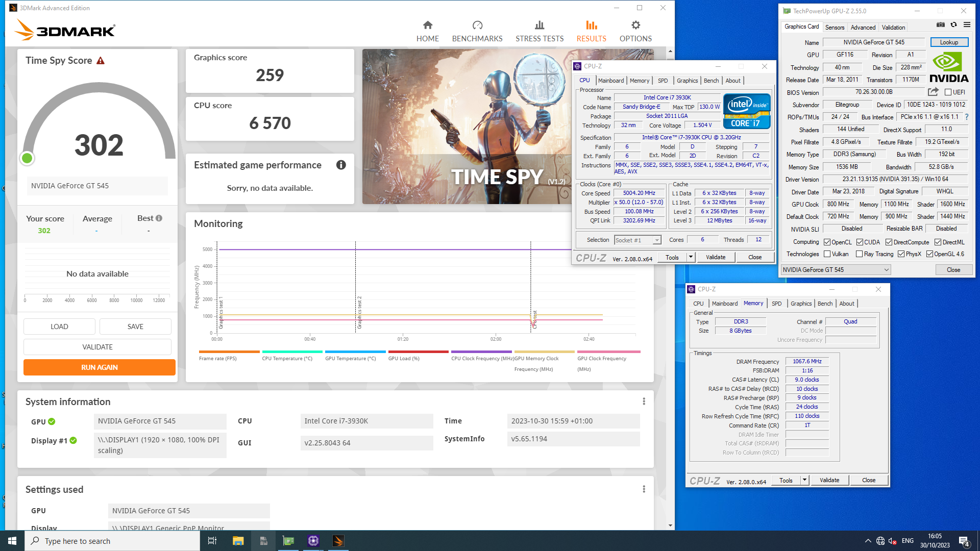Screen dimensions: 980x551
Task: Open Settings used three-dot menu
Action: [x=644, y=489]
